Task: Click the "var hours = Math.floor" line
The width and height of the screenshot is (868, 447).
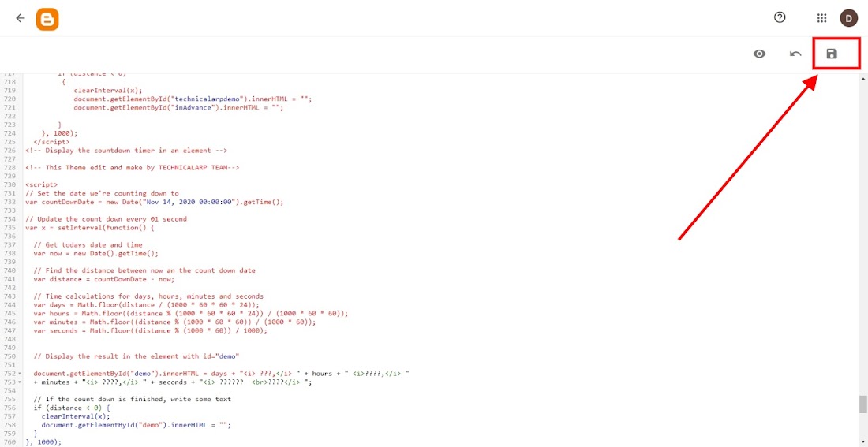Action: pos(191,314)
